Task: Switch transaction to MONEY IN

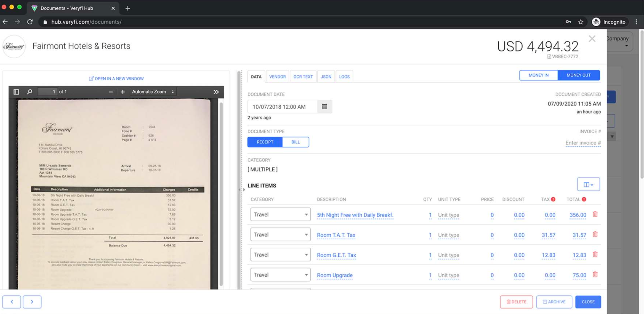Action: (x=539, y=75)
